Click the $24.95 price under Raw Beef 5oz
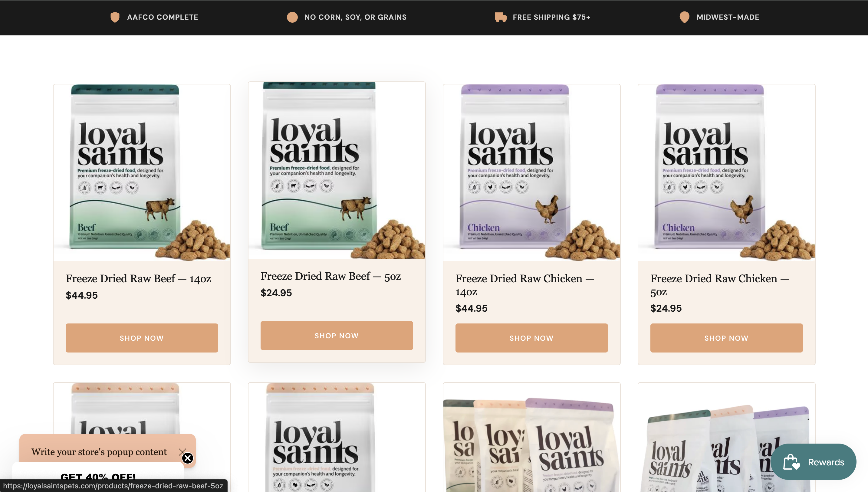Image resolution: width=868 pixels, height=492 pixels. [276, 293]
